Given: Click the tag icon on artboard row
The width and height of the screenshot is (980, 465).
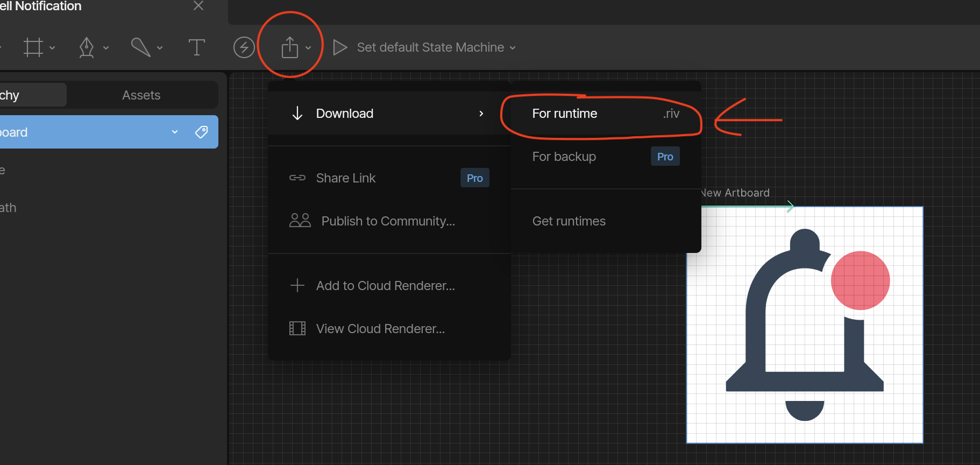Looking at the screenshot, I should point(202,132).
